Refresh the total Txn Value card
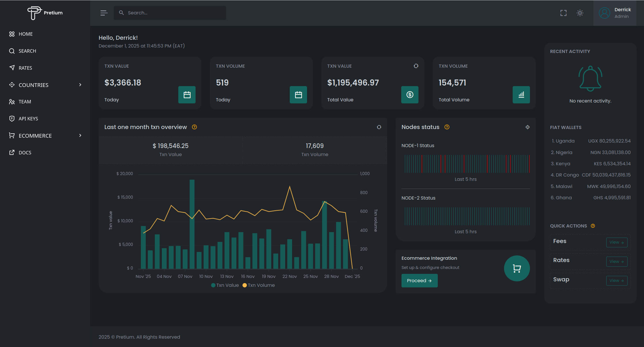This screenshot has height=347, width=644. tap(416, 66)
